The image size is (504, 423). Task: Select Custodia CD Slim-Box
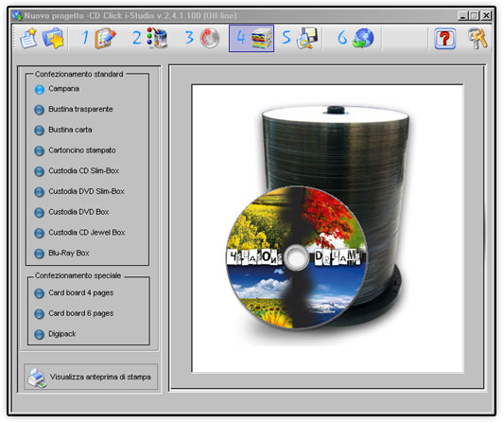(77, 171)
